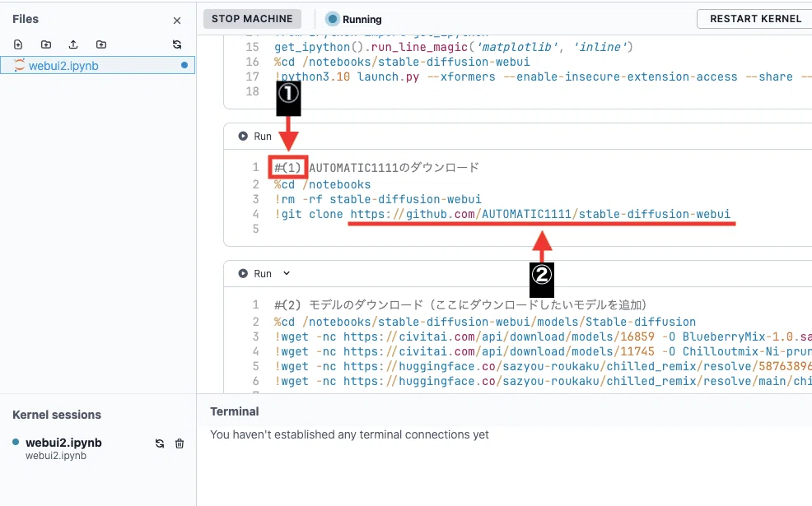Click the new folder icon in Files panel

point(46,44)
